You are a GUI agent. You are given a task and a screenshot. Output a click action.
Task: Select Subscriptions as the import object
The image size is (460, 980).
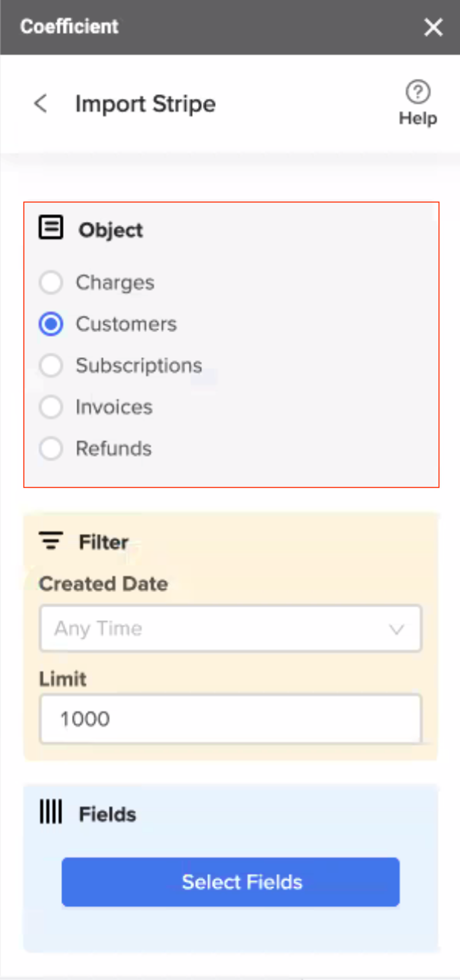(51, 366)
